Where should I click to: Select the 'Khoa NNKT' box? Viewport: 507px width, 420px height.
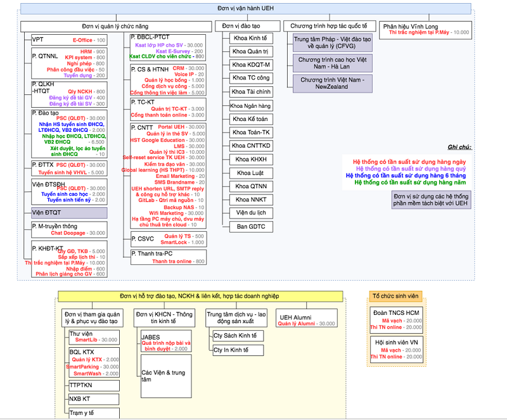[x=251, y=200]
